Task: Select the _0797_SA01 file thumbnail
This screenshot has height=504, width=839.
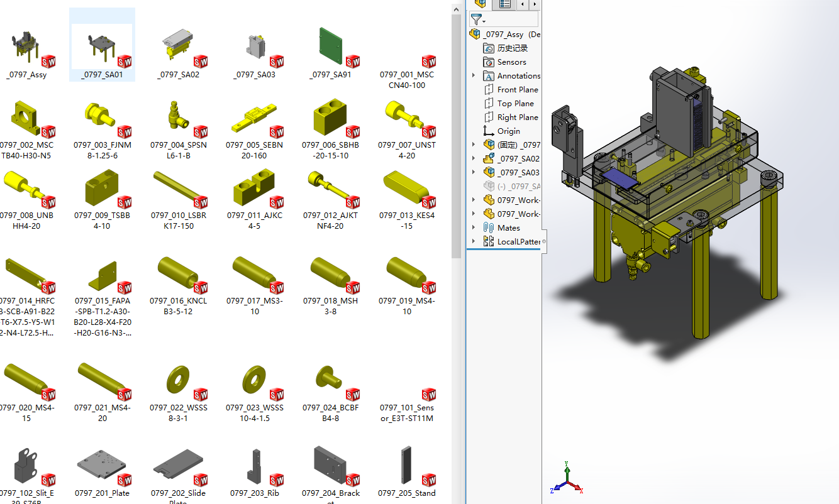Action: pos(102,47)
